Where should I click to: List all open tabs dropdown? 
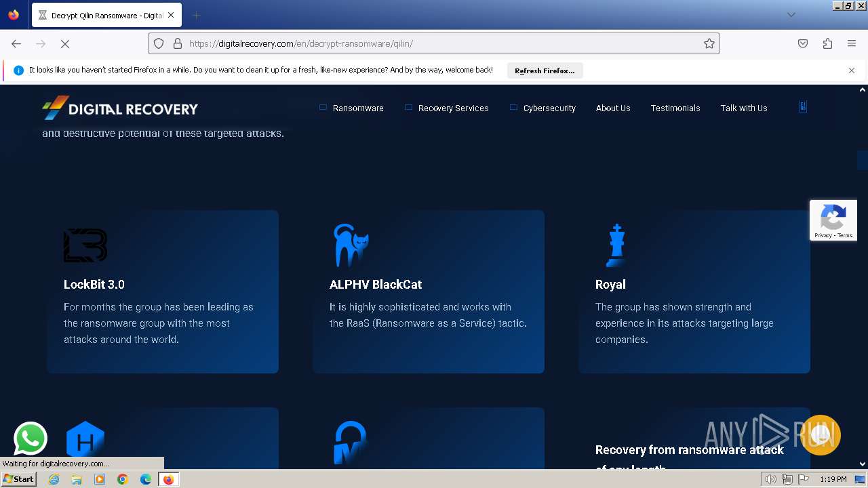(791, 15)
